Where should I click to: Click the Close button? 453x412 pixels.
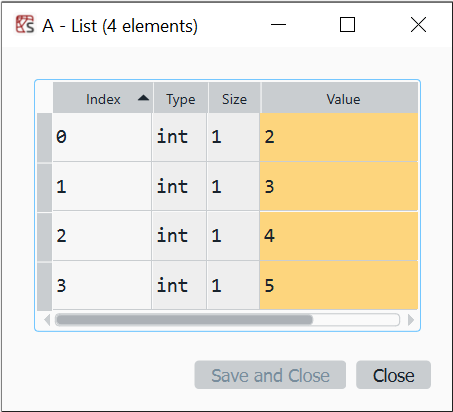point(393,375)
